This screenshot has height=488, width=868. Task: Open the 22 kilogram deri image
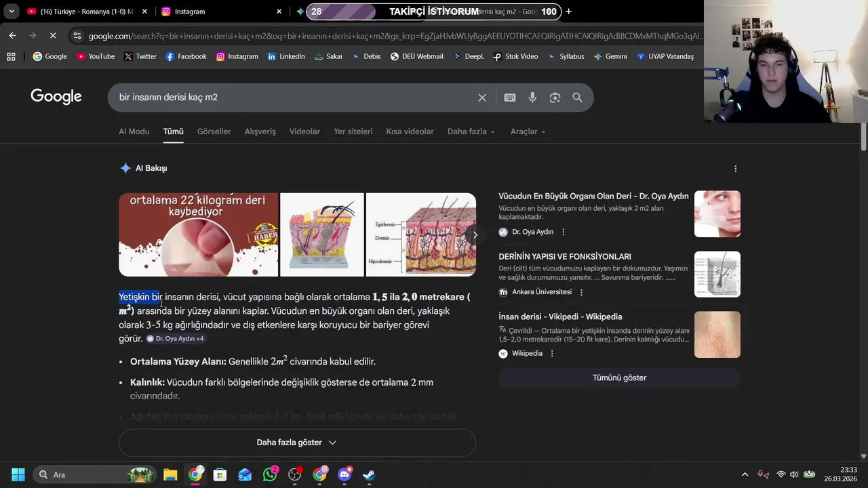pyautogui.click(x=199, y=235)
